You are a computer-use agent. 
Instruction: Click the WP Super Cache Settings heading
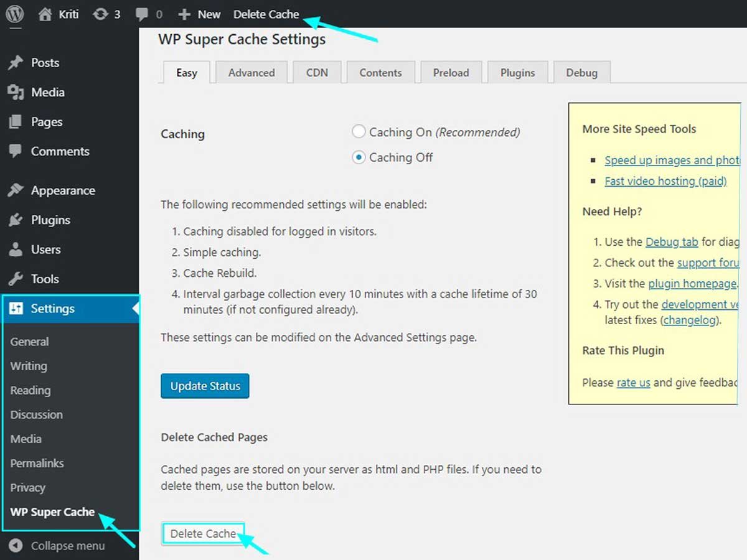[x=242, y=39]
